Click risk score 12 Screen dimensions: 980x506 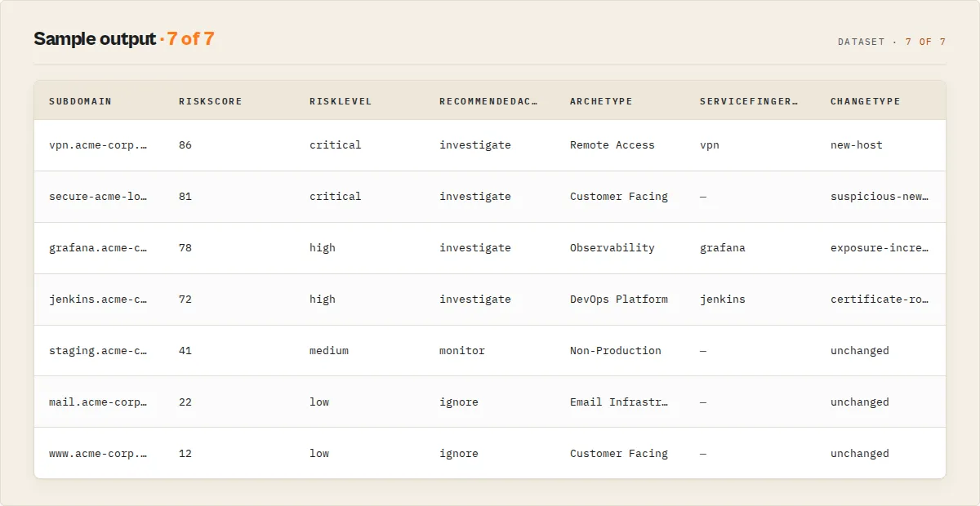click(185, 454)
